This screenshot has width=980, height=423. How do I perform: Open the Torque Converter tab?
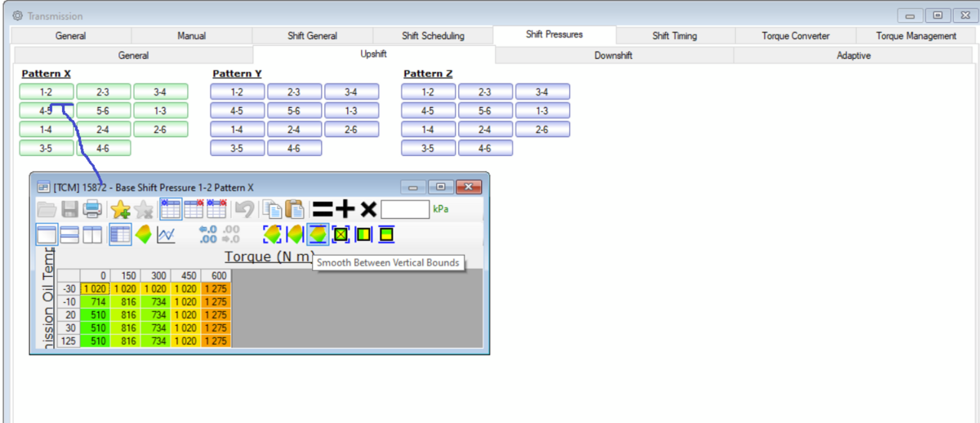795,36
